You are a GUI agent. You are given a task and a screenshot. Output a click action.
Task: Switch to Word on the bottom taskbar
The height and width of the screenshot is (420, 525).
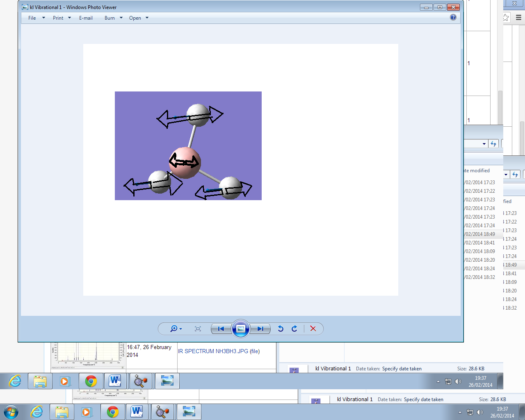137,412
